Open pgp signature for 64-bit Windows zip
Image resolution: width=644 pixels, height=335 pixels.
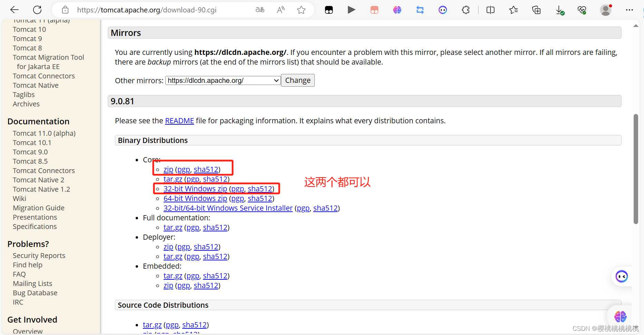point(238,199)
